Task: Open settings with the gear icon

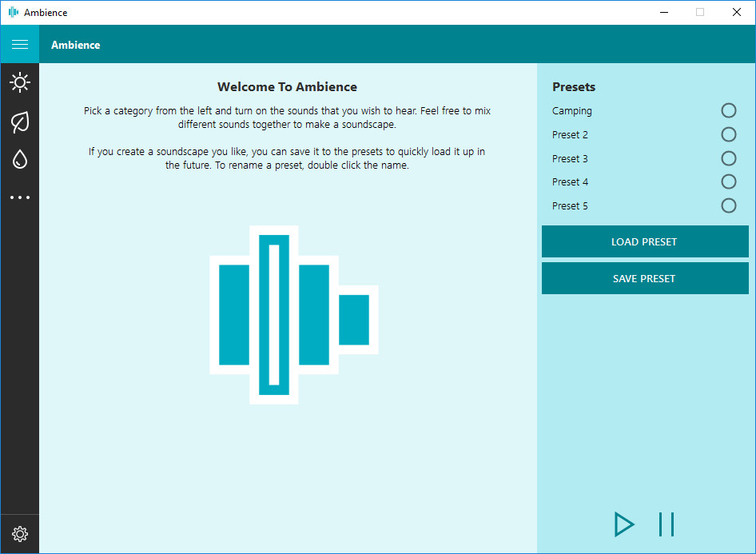Action: pyautogui.click(x=20, y=534)
